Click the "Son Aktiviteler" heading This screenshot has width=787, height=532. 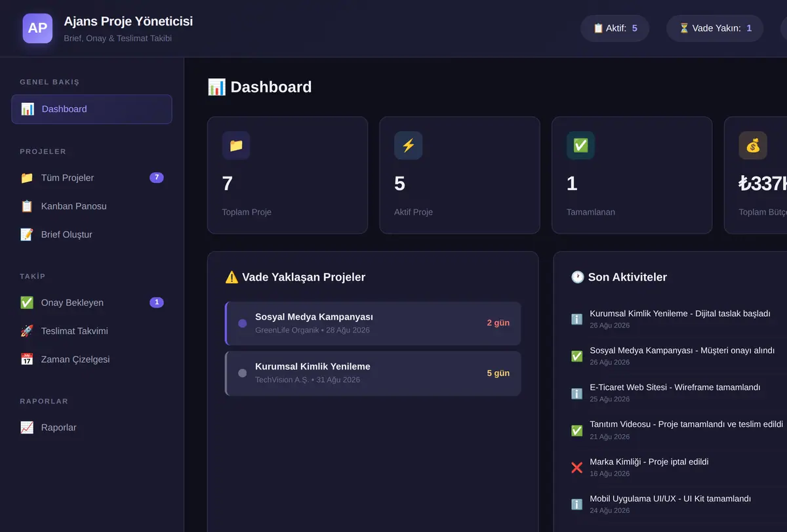point(619,277)
